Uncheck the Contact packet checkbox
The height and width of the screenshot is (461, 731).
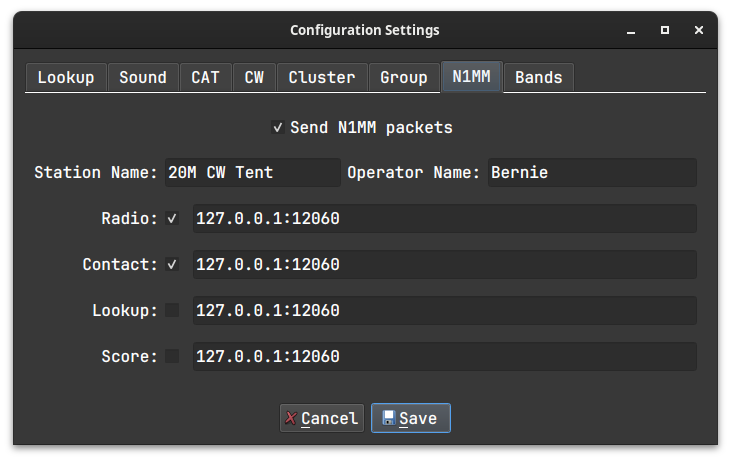[172, 264]
